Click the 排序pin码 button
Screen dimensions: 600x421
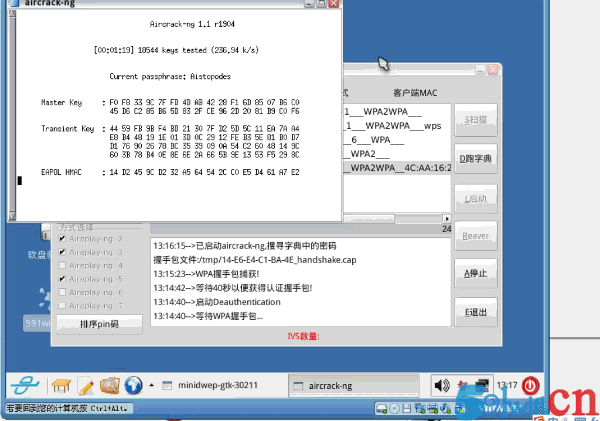pyautogui.click(x=99, y=325)
